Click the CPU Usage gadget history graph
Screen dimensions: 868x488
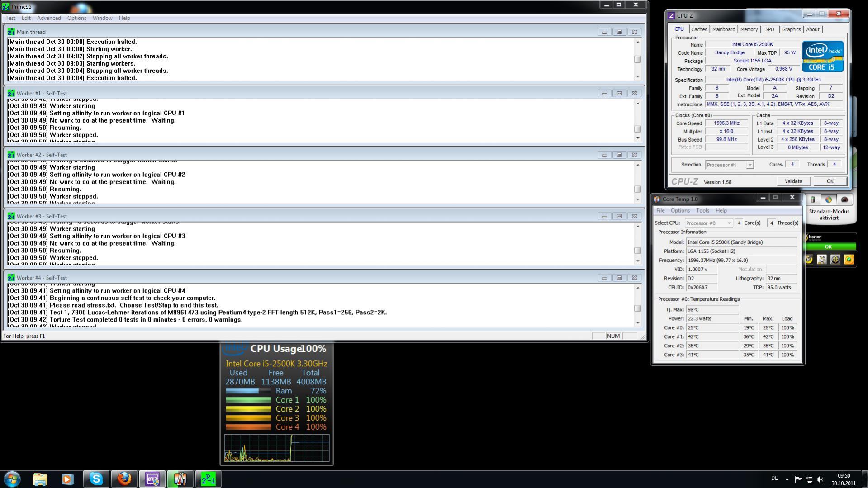click(x=277, y=448)
